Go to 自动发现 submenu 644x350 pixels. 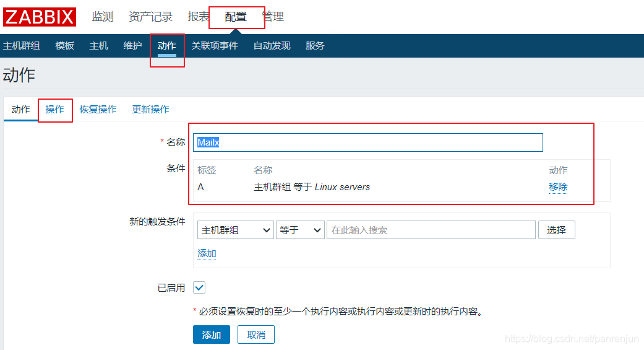[272, 46]
